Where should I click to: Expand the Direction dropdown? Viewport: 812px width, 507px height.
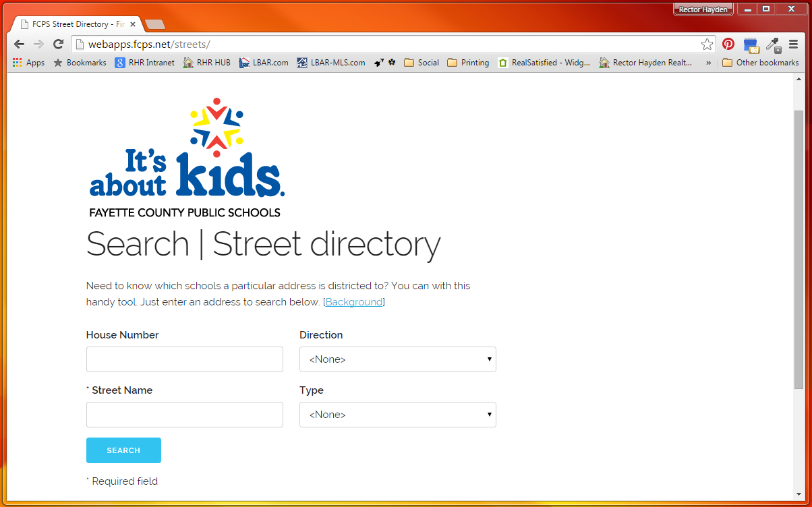pyautogui.click(x=398, y=359)
